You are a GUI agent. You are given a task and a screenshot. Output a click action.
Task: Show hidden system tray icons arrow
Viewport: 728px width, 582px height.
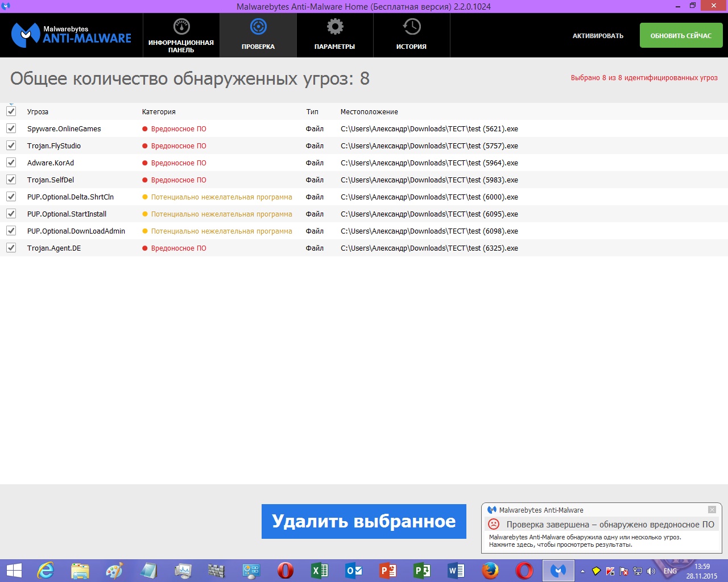click(582, 571)
